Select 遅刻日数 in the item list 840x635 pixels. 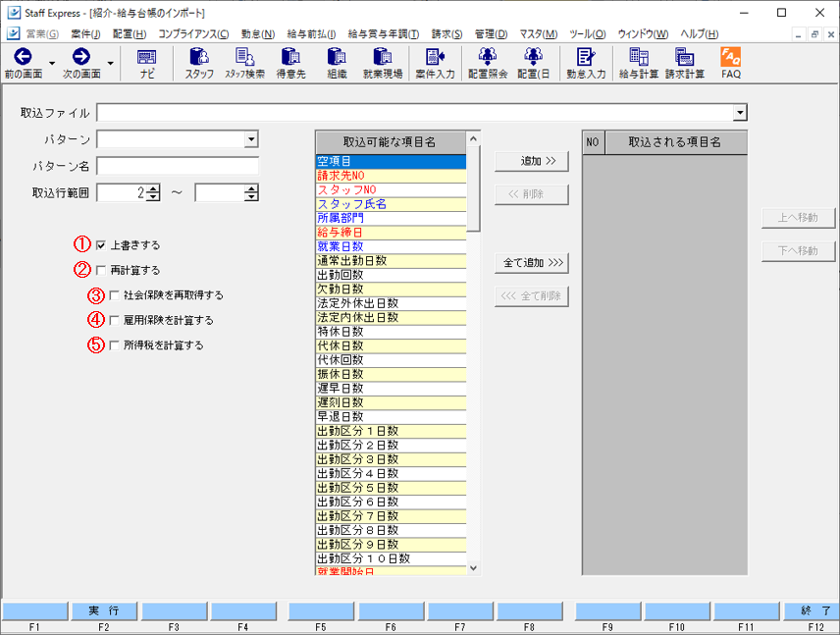392,403
